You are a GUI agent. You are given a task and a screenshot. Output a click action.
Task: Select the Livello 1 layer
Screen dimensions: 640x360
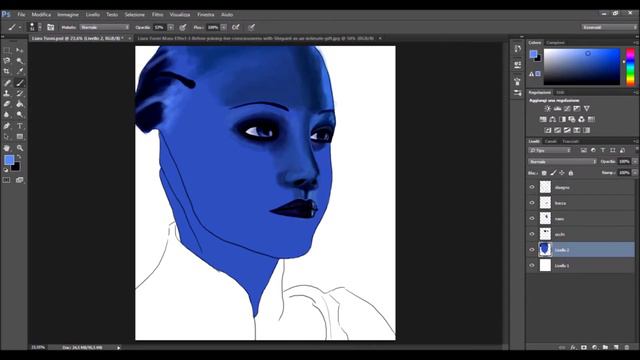pos(581,266)
